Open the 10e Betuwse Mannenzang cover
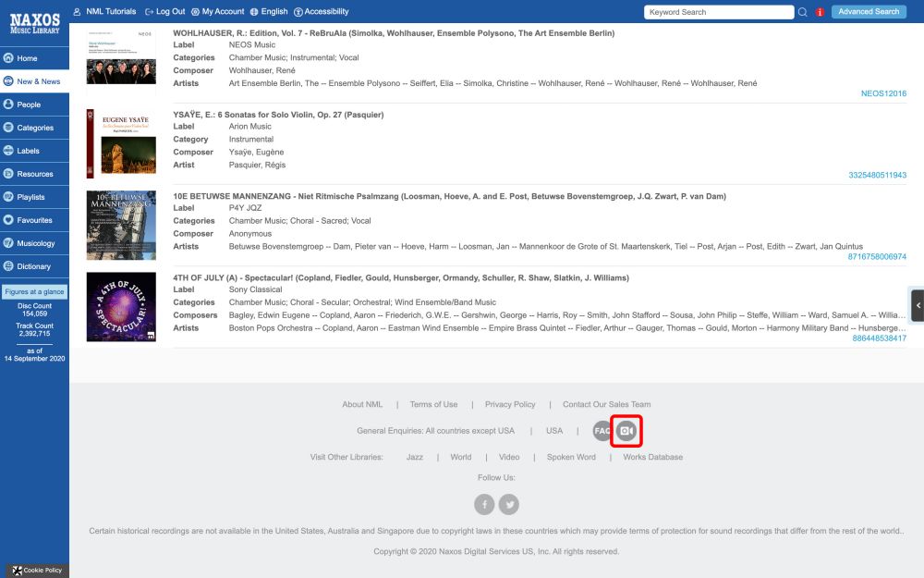 [x=121, y=225]
